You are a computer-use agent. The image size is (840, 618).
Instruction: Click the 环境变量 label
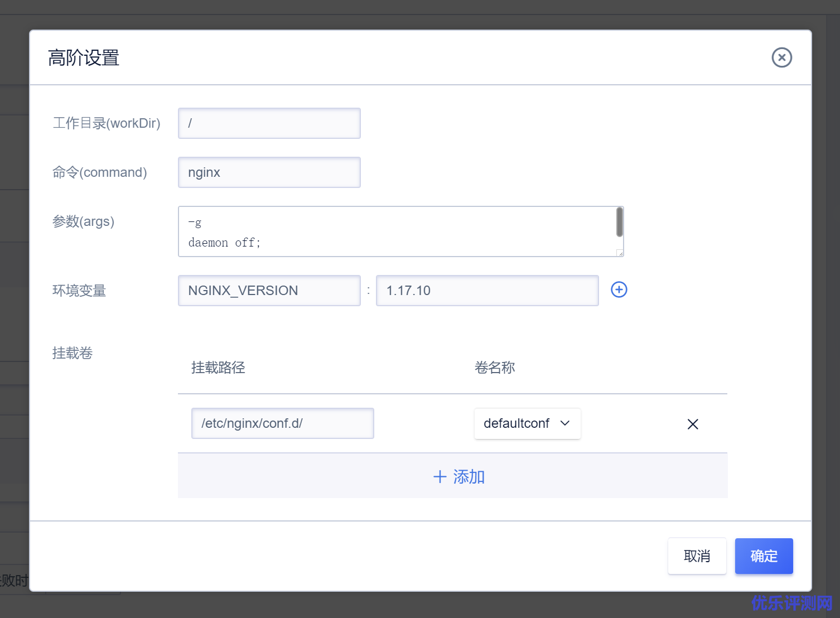point(79,291)
